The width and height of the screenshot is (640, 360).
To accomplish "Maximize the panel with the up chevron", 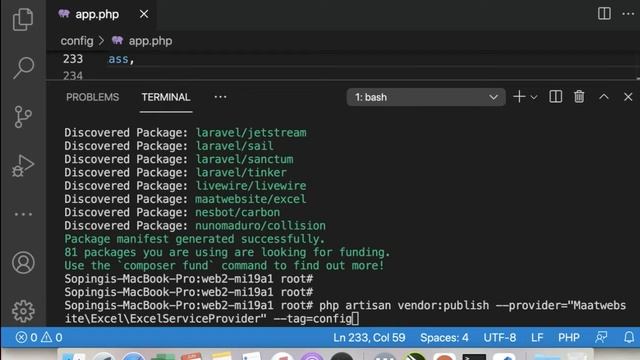I will [x=604, y=97].
